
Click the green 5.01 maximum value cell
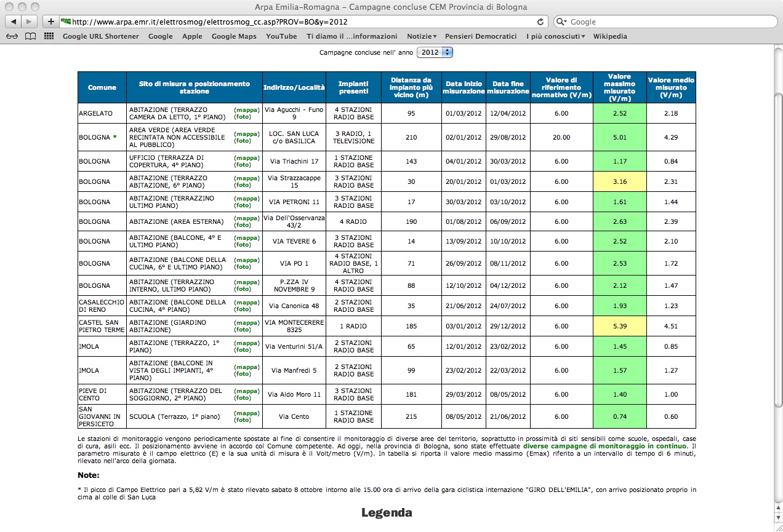(x=619, y=137)
